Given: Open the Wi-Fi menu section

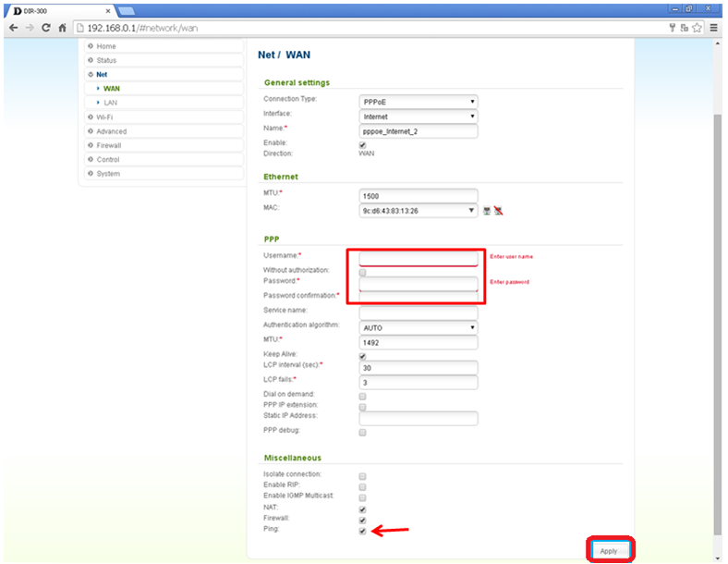Looking at the screenshot, I should 104,117.
